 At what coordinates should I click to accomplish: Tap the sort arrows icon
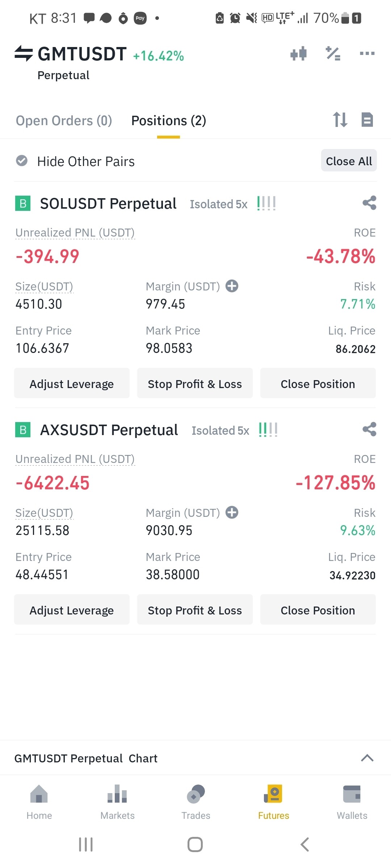[340, 120]
